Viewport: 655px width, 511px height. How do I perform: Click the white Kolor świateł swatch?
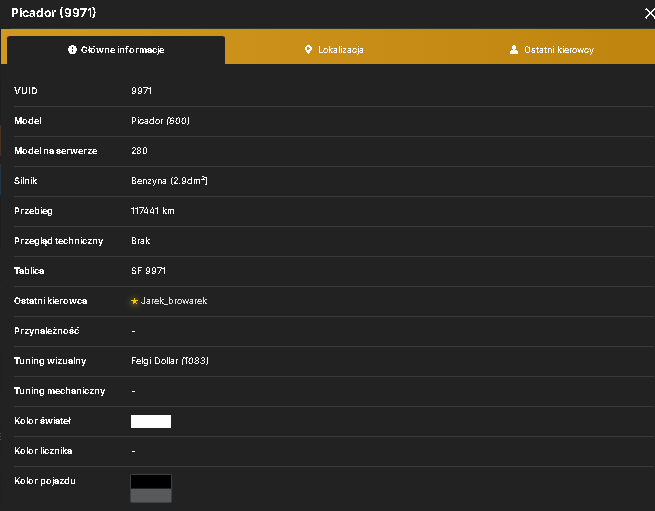click(151, 421)
